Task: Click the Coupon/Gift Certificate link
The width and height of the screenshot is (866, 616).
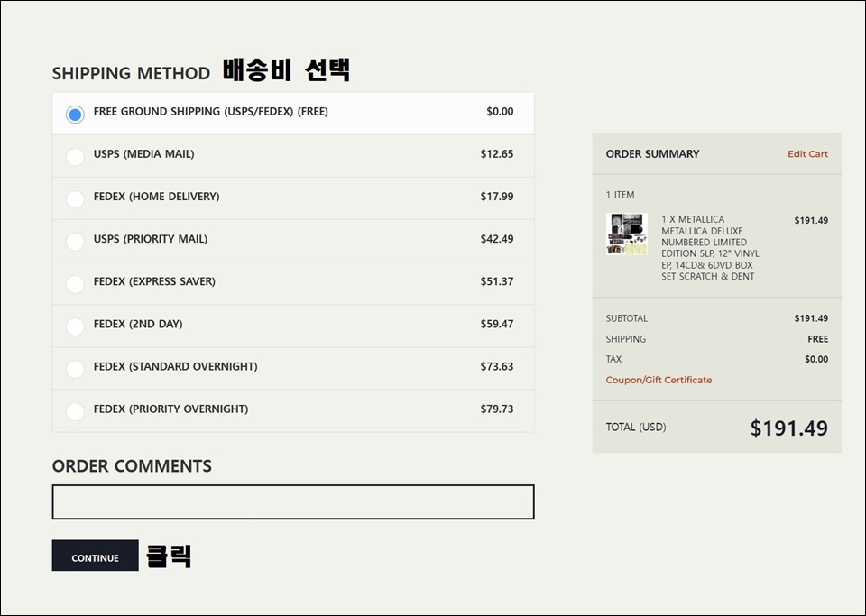Action: [x=659, y=380]
